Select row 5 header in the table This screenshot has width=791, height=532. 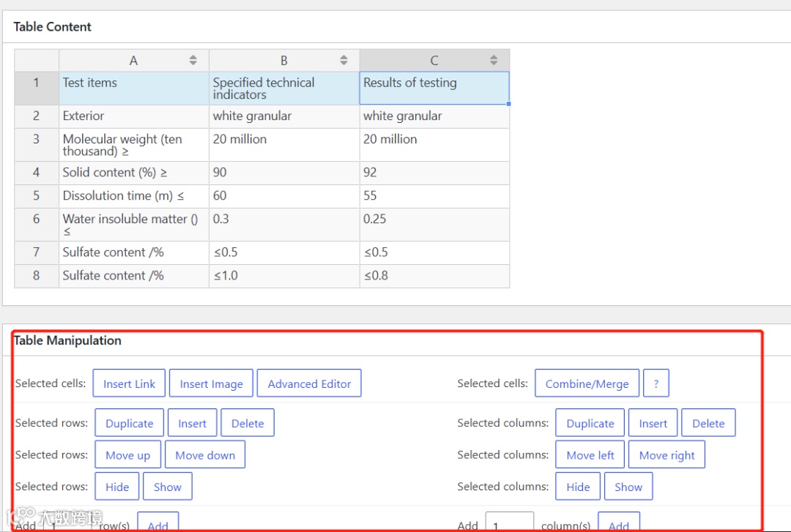coord(37,196)
